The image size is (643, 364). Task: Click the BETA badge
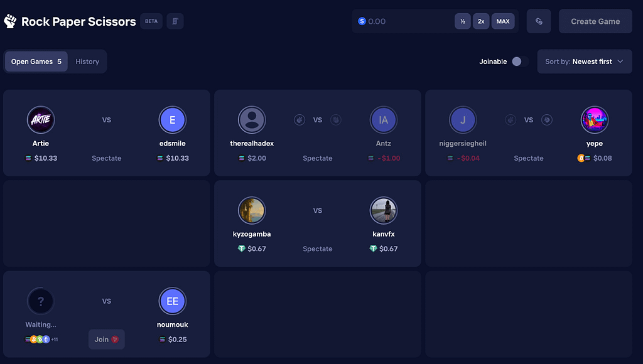point(151,21)
